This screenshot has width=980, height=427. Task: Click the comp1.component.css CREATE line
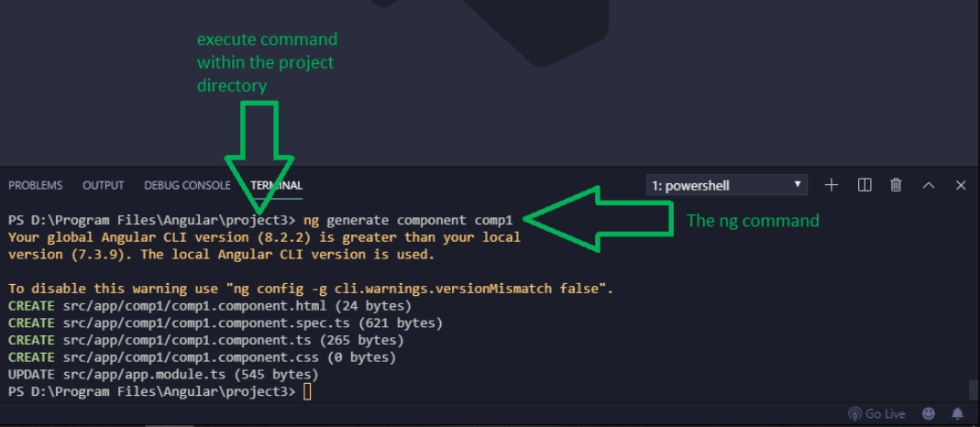tap(202, 357)
